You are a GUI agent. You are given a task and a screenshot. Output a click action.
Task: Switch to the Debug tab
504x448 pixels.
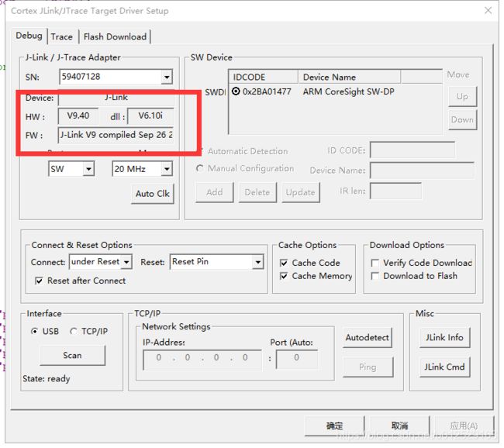29,36
